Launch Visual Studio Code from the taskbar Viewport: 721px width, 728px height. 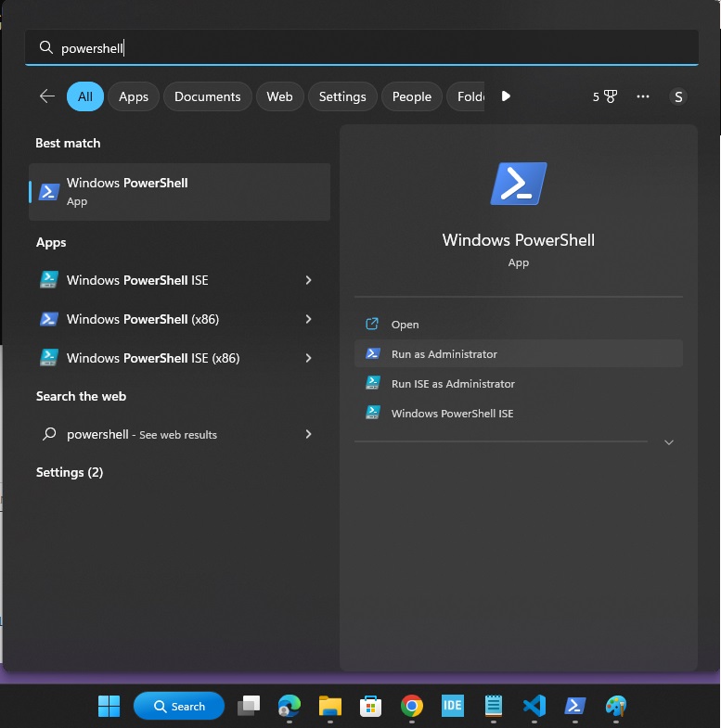coord(534,706)
